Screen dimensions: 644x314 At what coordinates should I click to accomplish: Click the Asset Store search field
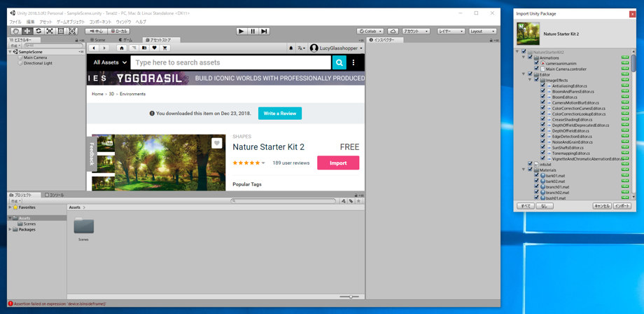(x=231, y=62)
